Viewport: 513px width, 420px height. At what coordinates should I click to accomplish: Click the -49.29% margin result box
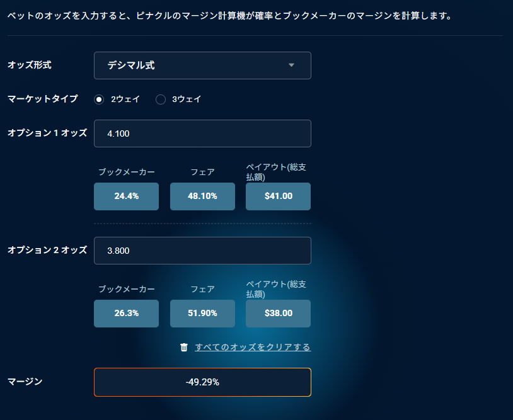click(202, 382)
